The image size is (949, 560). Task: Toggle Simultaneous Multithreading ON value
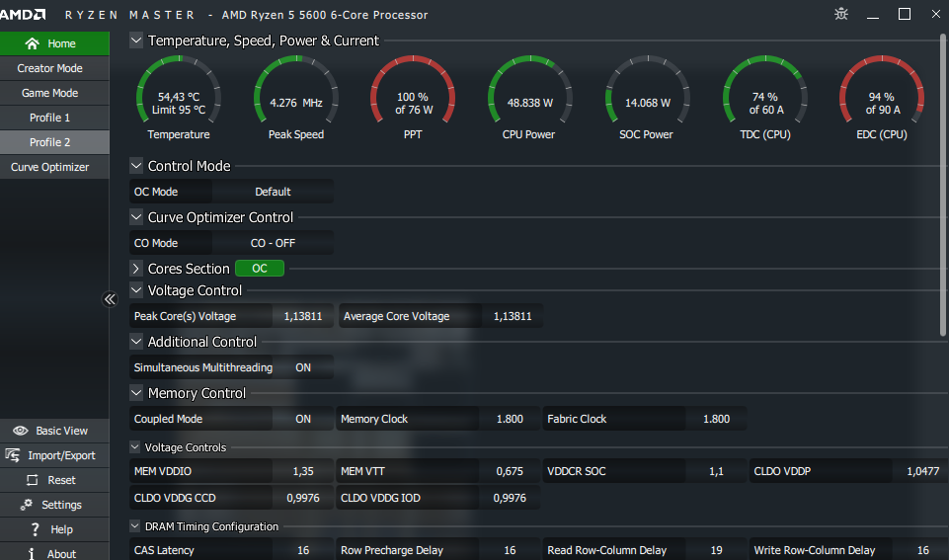[x=303, y=367]
